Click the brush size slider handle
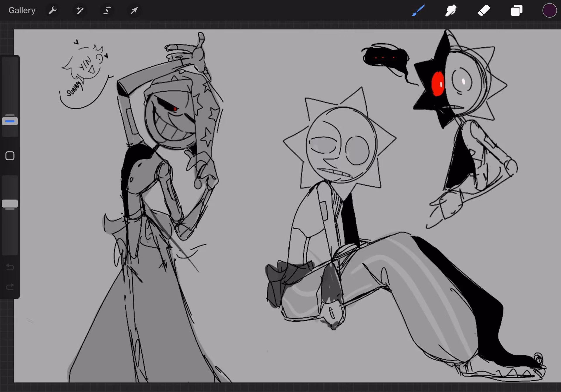Image resolution: width=561 pixels, height=392 pixels. click(10, 121)
